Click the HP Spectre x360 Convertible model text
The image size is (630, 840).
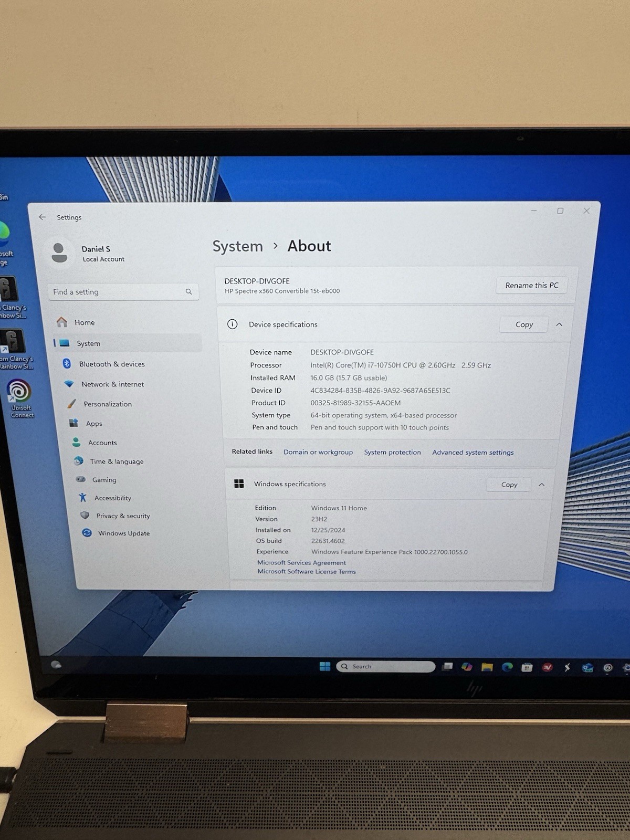click(x=282, y=291)
